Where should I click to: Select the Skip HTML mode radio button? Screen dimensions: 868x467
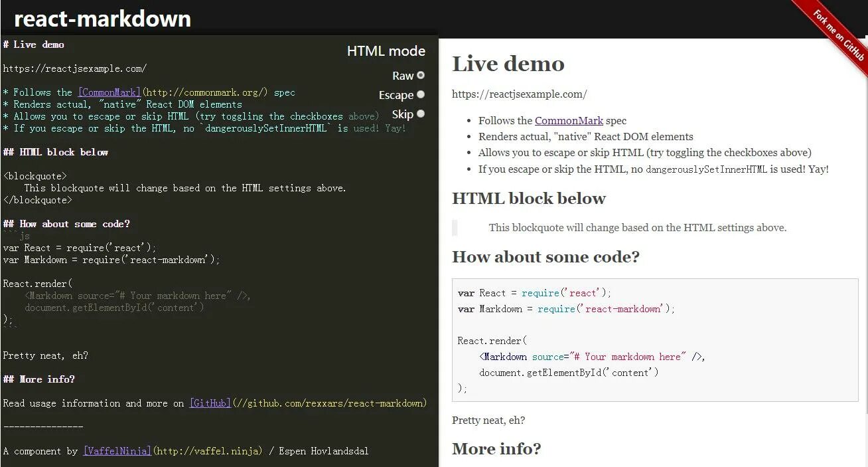pyautogui.click(x=421, y=114)
